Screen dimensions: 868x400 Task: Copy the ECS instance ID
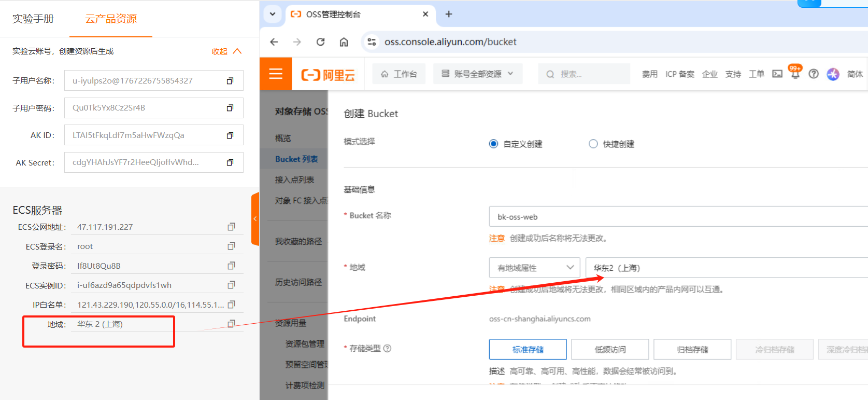click(231, 285)
